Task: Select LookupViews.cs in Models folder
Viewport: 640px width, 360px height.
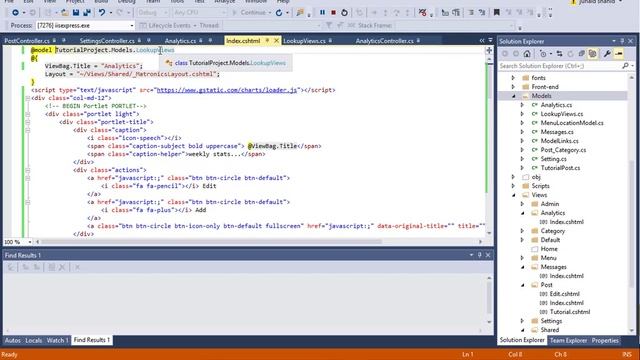Action: pos(562,114)
